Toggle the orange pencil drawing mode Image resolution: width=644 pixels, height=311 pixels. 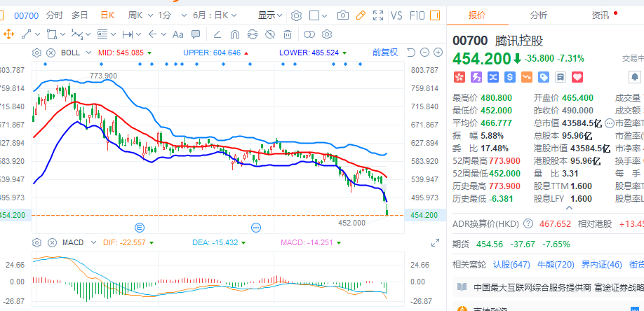pos(360,15)
